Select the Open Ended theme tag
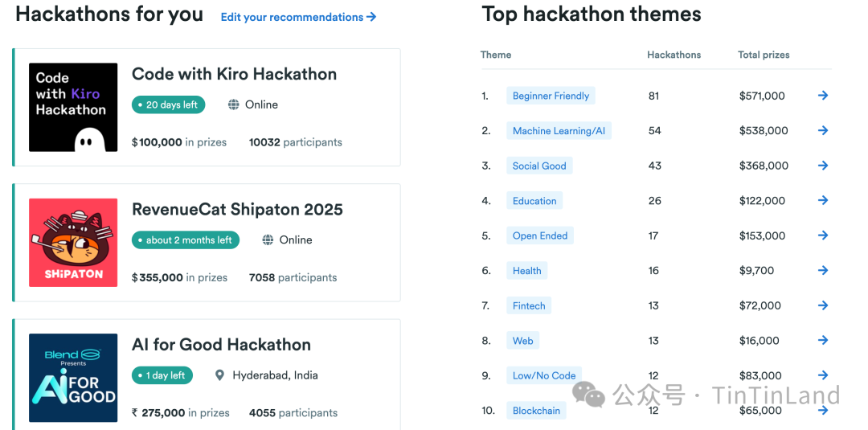 (x=540, y=235)
